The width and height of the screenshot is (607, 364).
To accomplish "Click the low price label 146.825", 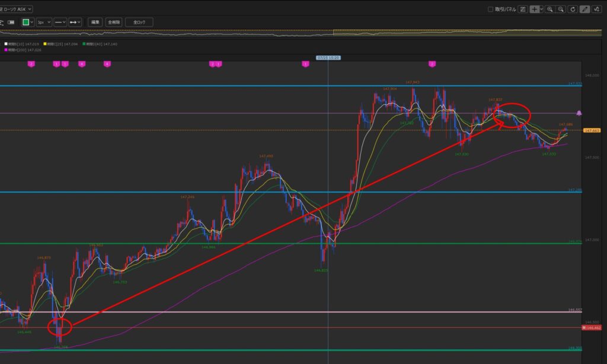I will [321, 270].
